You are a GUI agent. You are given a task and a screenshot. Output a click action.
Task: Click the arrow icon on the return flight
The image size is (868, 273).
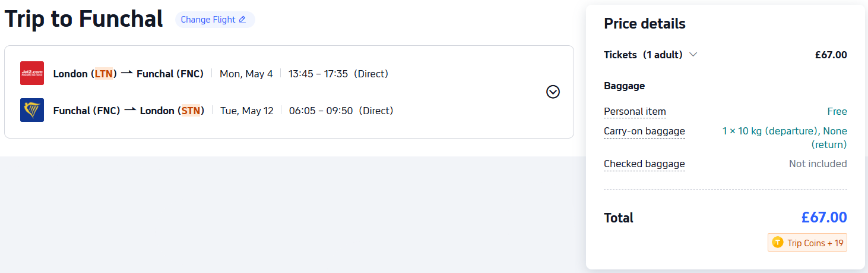click(x=130, y=110)
